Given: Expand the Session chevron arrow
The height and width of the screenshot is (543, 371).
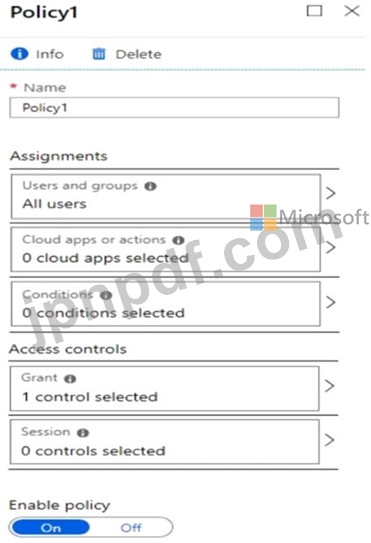Looking at the screenshot, I should pos(329,440).
